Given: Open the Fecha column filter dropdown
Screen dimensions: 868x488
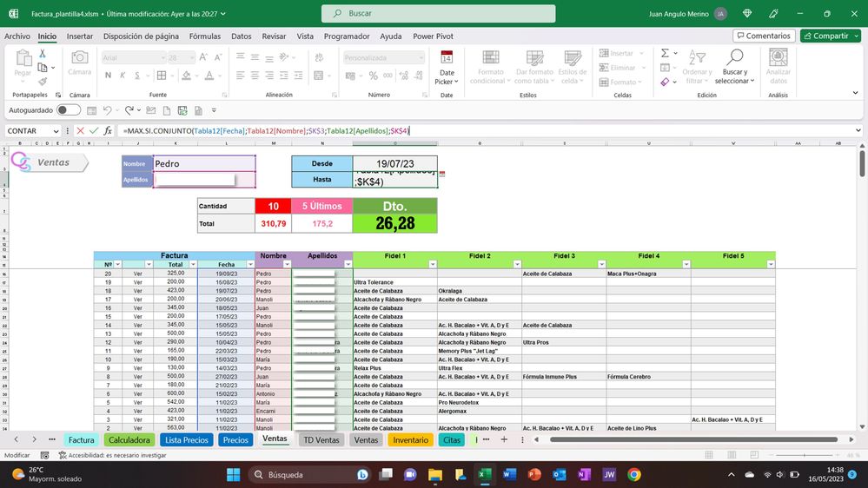Looking at the screenshot, I should click(249, 264).
